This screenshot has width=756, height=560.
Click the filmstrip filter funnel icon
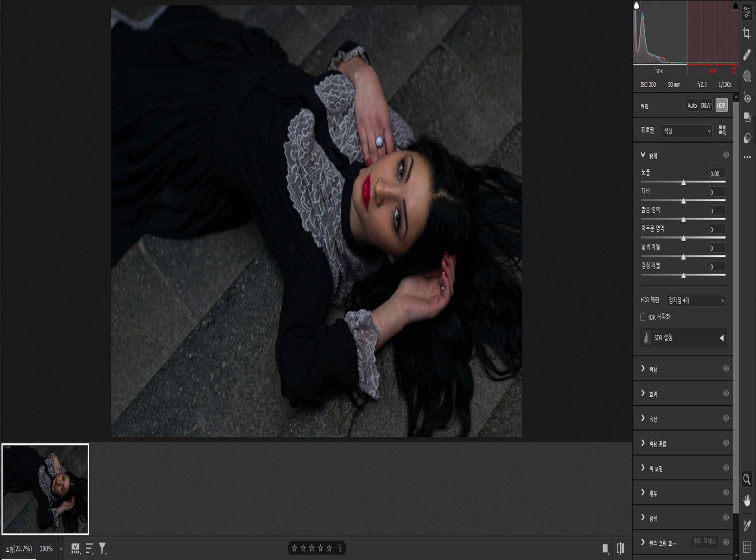click(x=102, y=548)
